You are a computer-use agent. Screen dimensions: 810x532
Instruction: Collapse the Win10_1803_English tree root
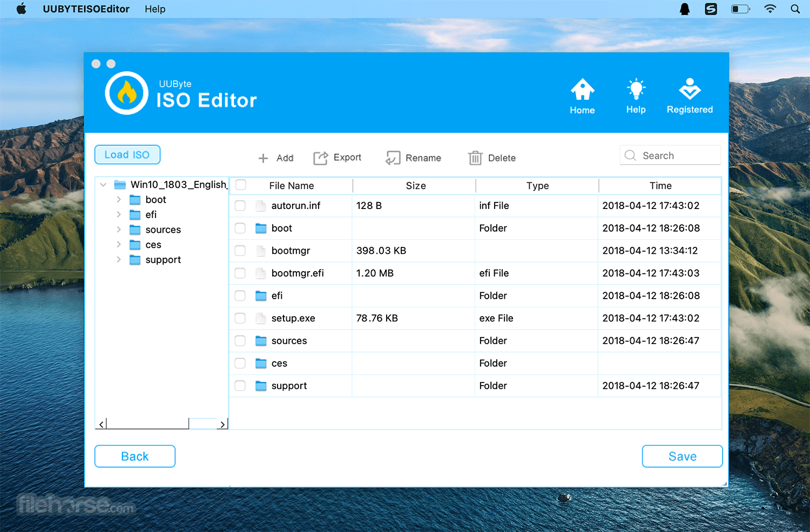coord(103,185)
